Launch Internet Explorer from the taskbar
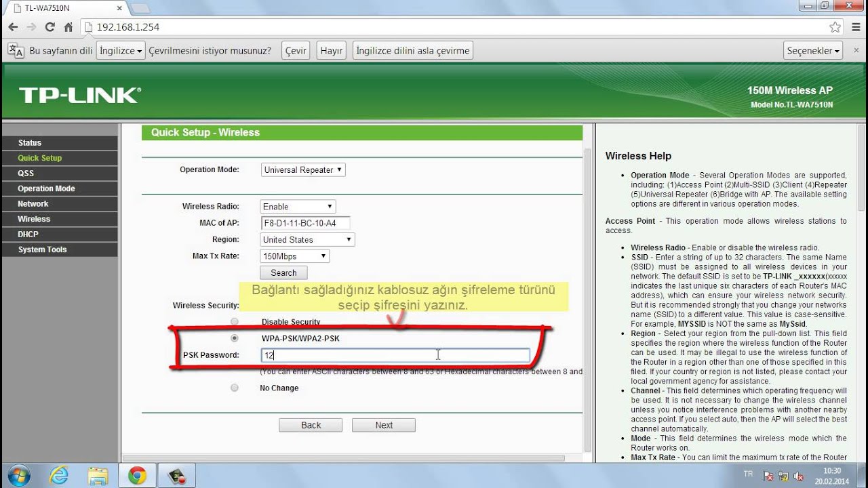Viewport: 868px width, 488px height. (x=59, y=476)
